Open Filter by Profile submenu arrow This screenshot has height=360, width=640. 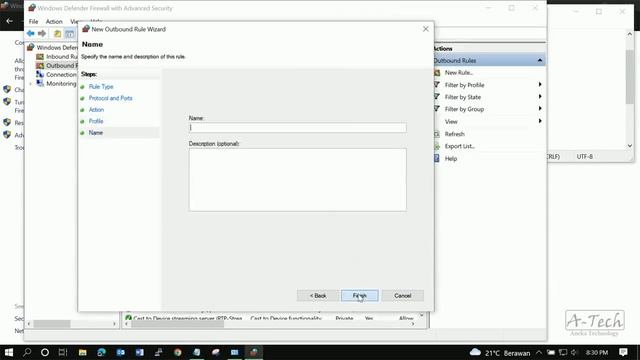pos(540,84)
